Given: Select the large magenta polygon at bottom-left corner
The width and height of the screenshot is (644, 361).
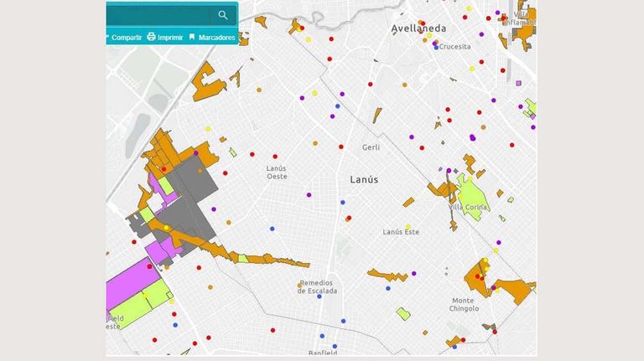Looking at the screenshot, I should 131,282.
